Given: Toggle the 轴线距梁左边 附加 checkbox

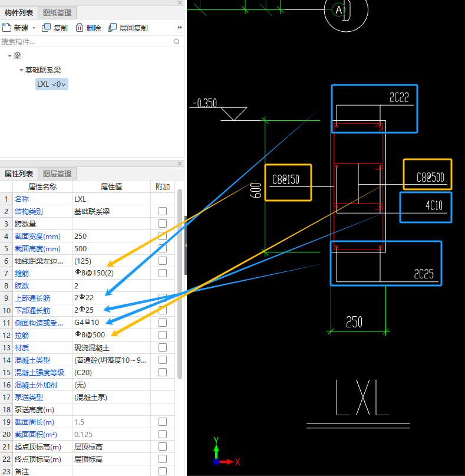Looking at the screenshot, I should click(163, 261).
